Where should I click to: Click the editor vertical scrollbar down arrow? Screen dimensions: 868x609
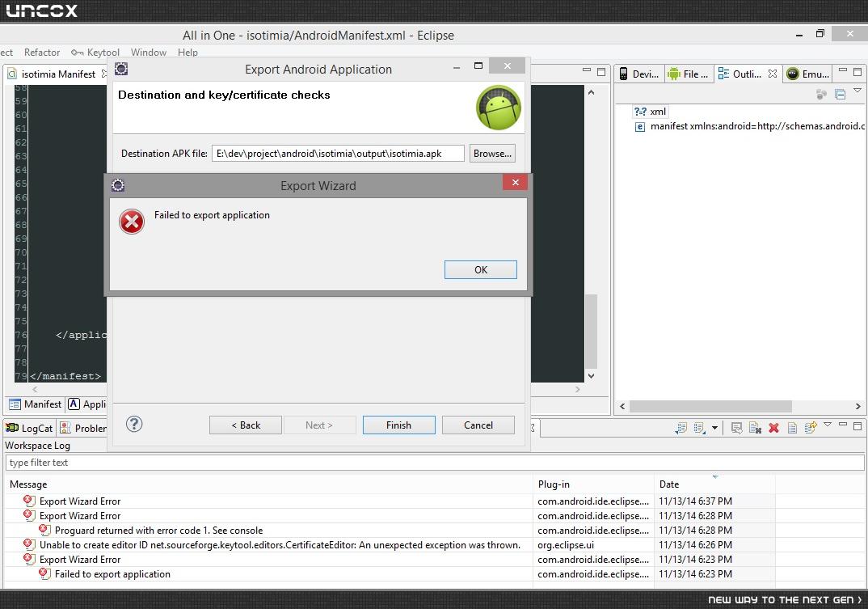point(592,376)
